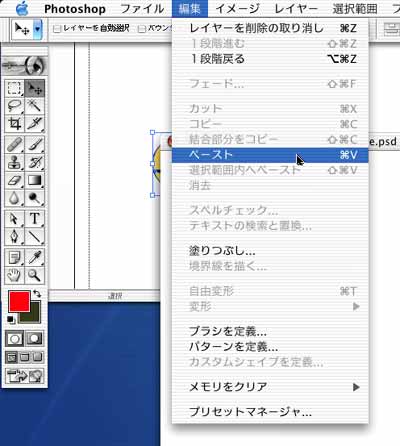The height and width of the screenshot is (446, 400).
Task: Choose 1段階戻る step backward
Action: click(x=270, y=59)
